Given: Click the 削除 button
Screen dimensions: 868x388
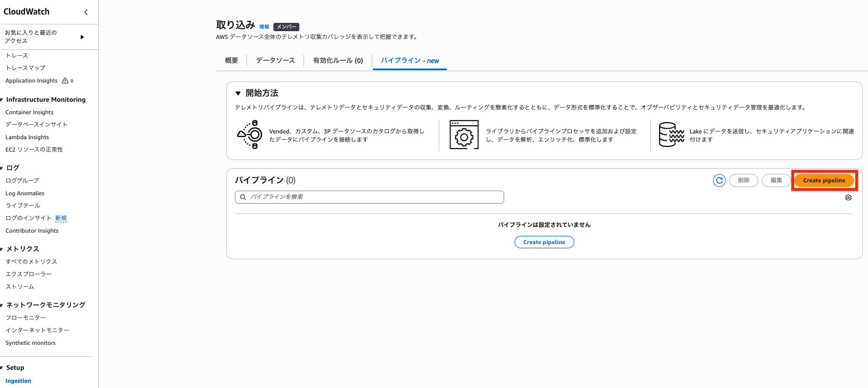Looking at the screenshot, I should pos(744,180).
